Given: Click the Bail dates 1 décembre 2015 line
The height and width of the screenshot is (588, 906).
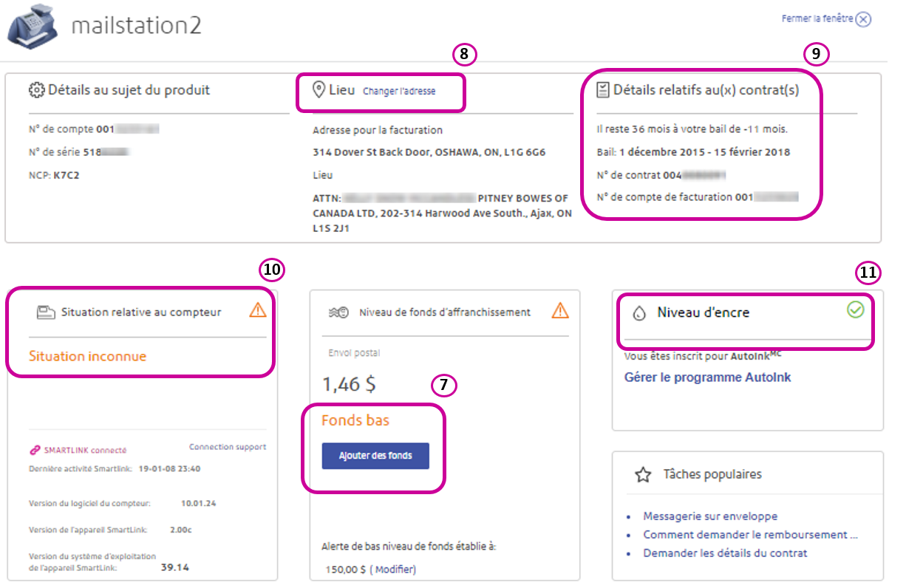Looking at the screenshot, I should [x=693, y=152].
